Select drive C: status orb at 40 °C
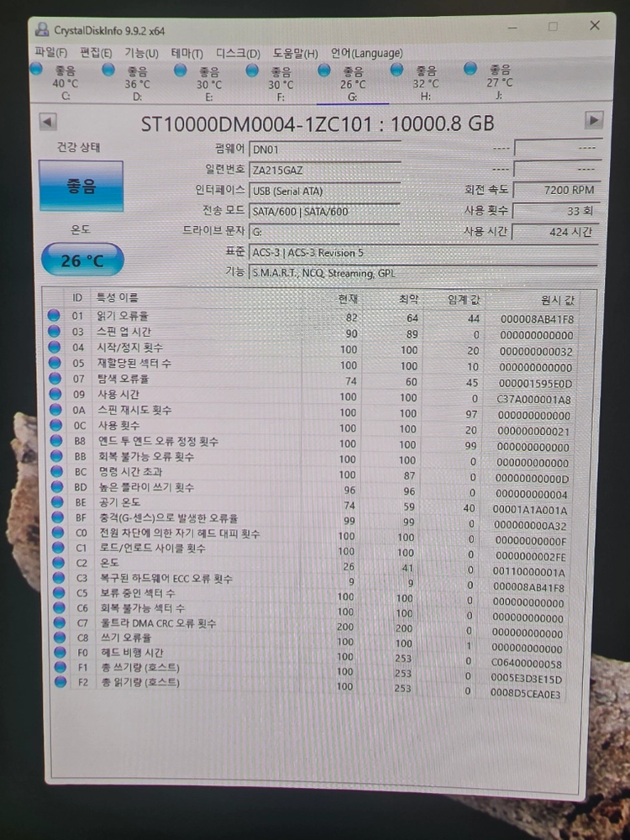This screenshot has height=840, width=630. click(x=36, y=69)
